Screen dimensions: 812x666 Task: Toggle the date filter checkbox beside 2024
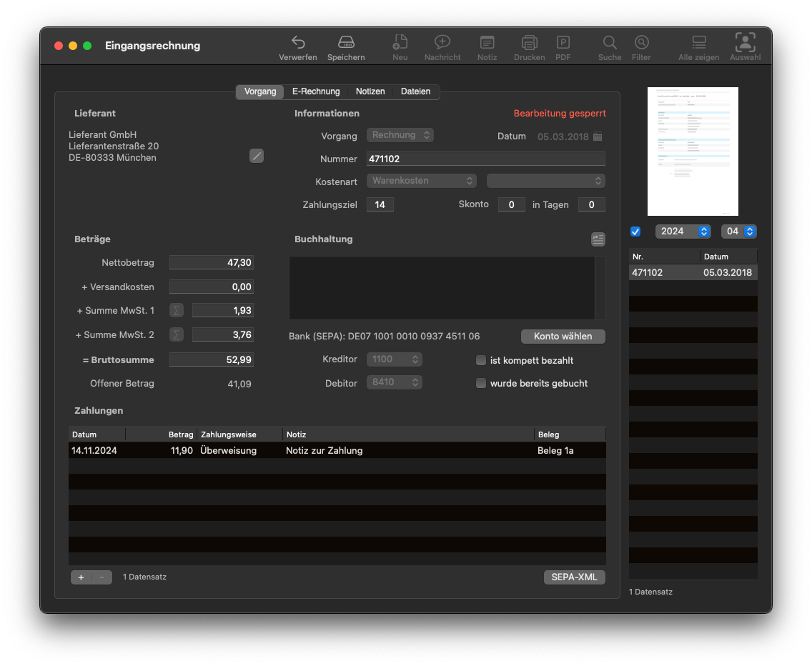pos(635,232)
